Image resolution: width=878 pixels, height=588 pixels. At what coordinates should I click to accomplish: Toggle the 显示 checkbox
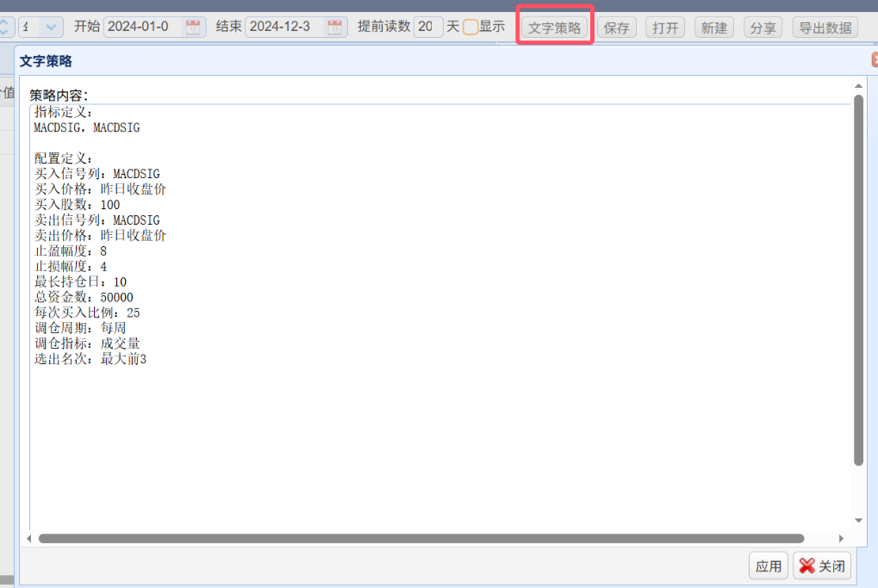pos(470,27)
